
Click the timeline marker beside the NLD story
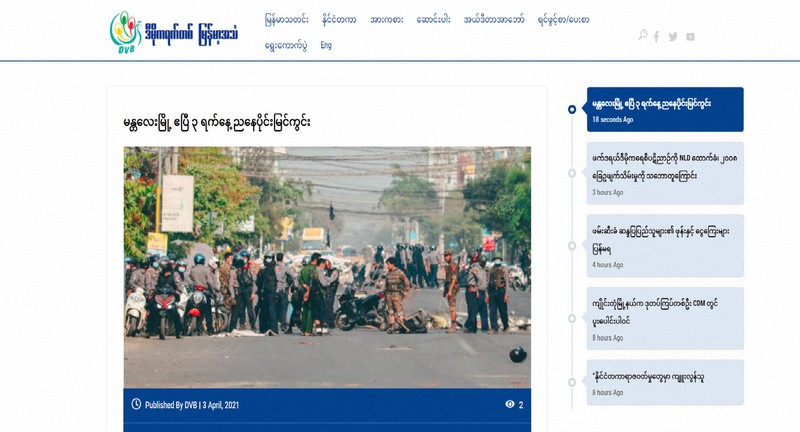572,173
